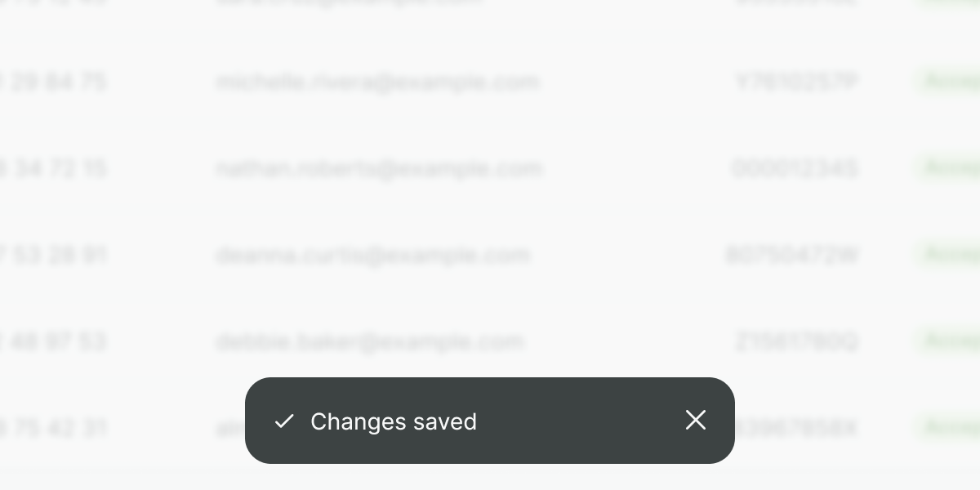
Task: Open nathan.roberts@example.com email link
Action: coord(379,168)
